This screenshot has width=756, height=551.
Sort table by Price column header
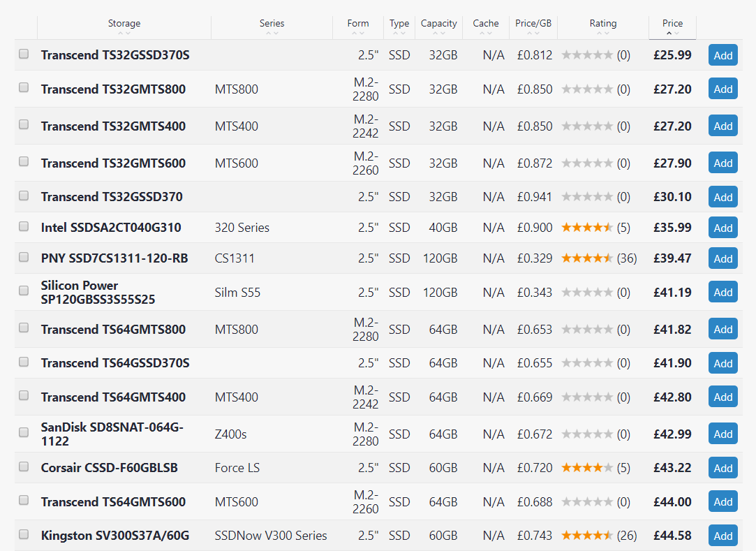(x=672, y=23)
